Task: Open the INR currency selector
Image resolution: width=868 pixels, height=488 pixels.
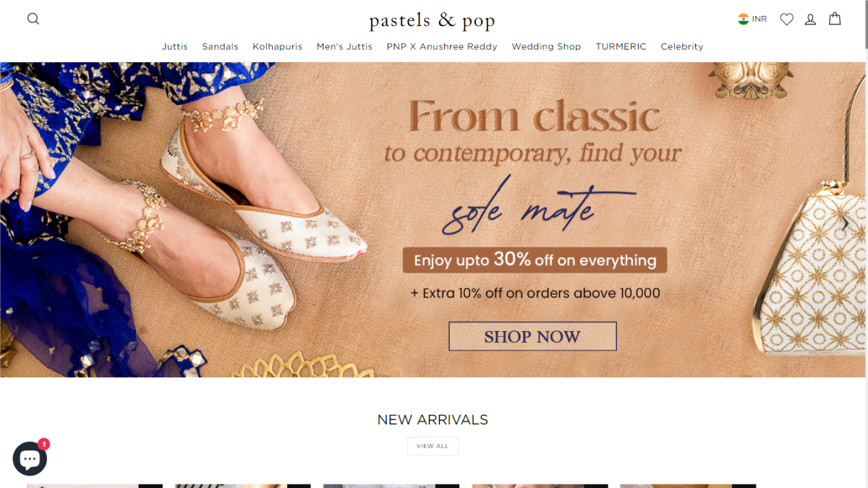Action: click(759, 19)
